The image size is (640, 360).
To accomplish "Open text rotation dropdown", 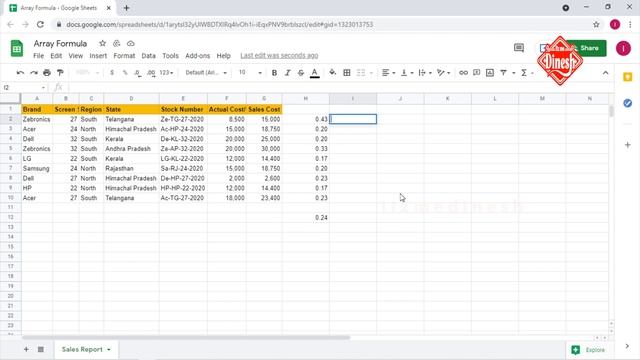I will click(x=443, y=73).
